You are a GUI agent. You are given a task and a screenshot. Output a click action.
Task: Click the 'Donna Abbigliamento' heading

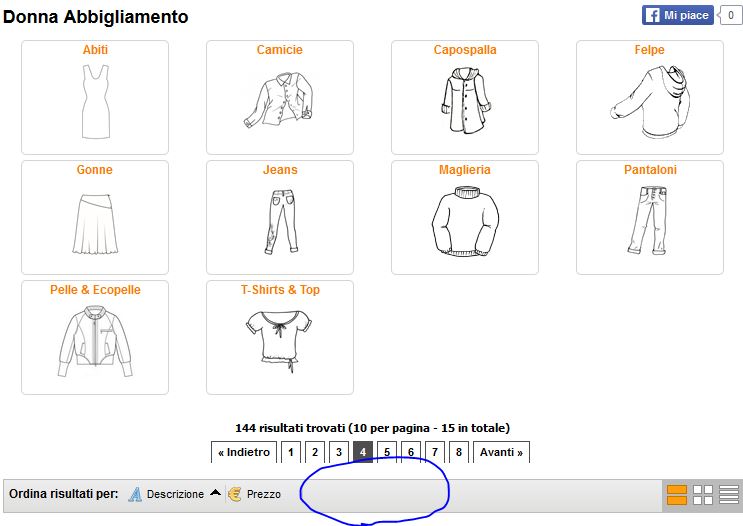pos(95,17)
